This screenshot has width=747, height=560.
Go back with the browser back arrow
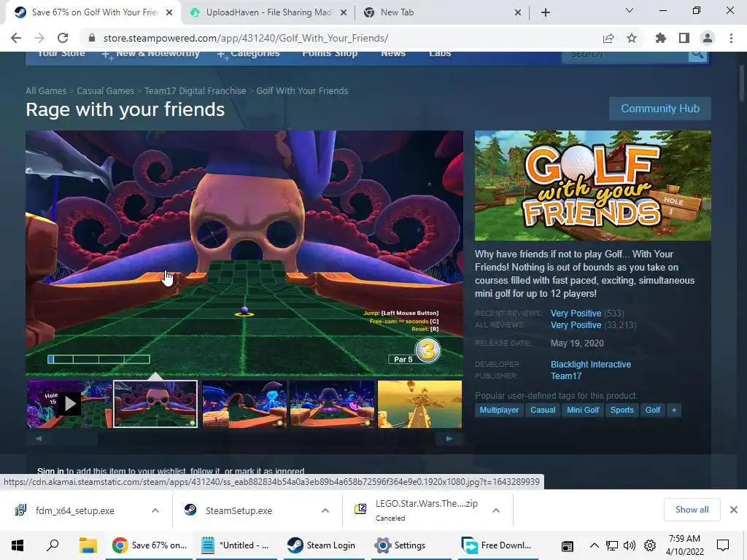(x=16, y=38)
